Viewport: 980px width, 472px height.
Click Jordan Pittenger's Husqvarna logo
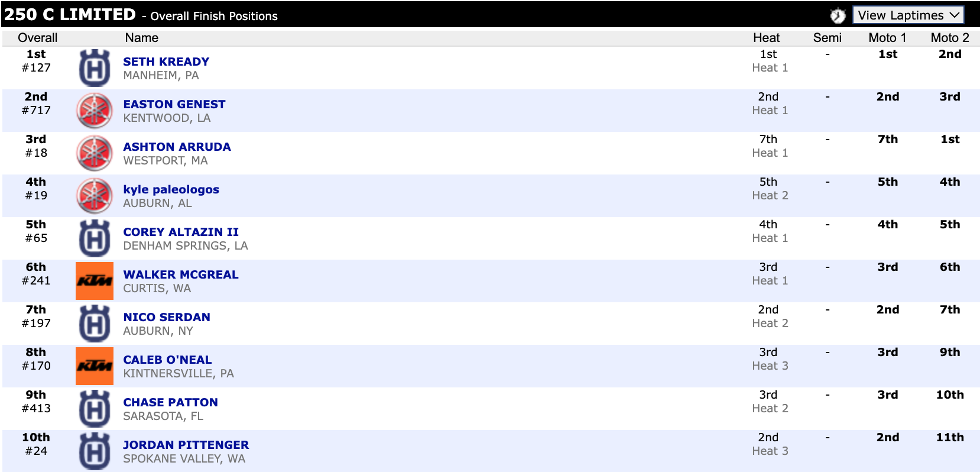click(95, 451)
